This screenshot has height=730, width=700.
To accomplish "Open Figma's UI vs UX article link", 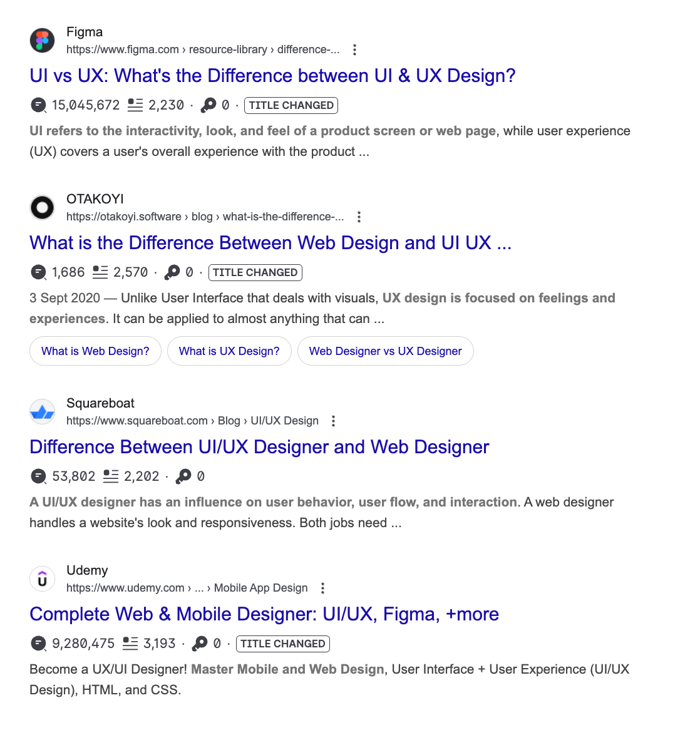I will tap(272, 76).
